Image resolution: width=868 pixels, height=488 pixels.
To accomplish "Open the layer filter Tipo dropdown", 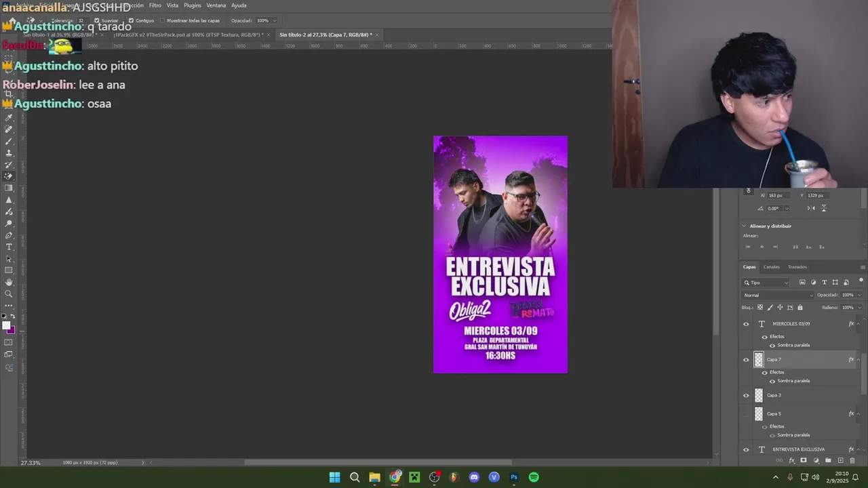I will pos(766,283).
